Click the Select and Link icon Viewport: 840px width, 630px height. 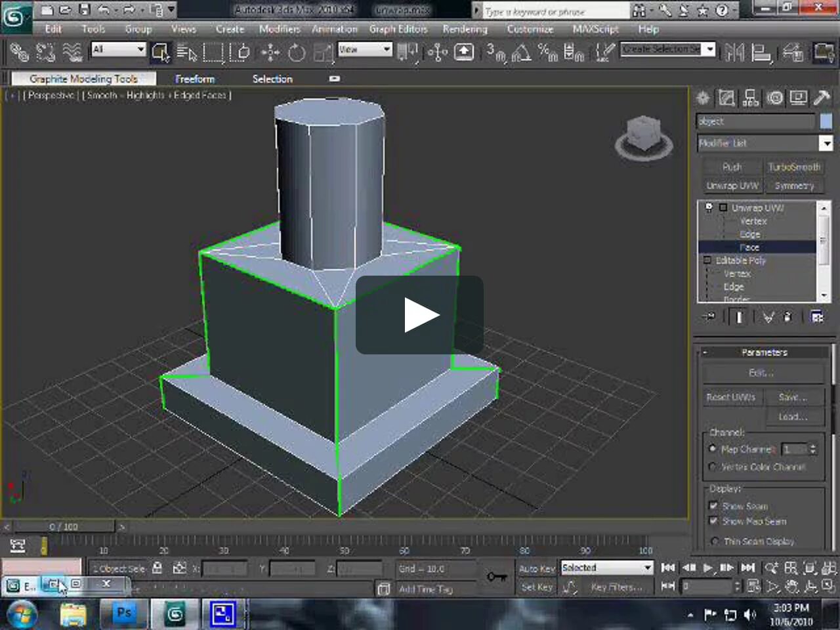[x=19, y=52]
